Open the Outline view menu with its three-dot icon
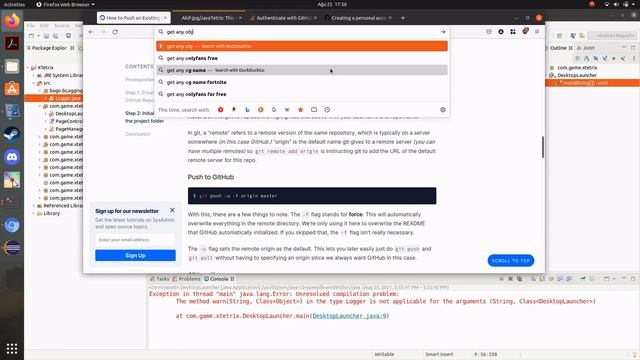Image resolution: width=640 pixels, height=360 pixels. click(634, 58)
